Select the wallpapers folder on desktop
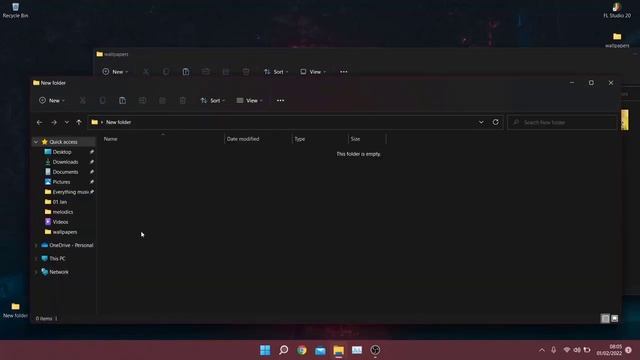This screenshot has width=640, height=360. click(x=617, y=40)
